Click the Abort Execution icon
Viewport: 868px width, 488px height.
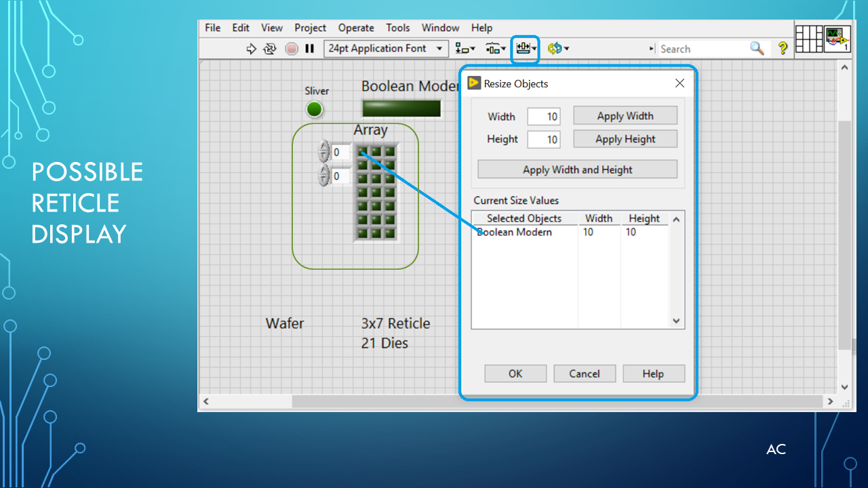[291, 48]
